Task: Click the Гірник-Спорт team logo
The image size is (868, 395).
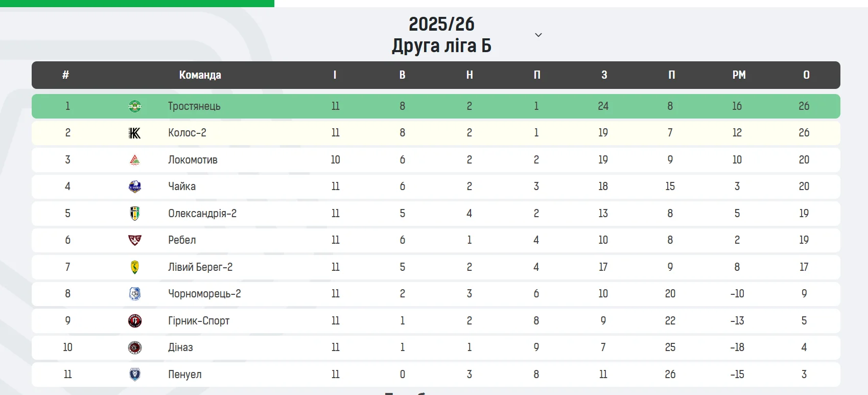Action: (135, 321)
